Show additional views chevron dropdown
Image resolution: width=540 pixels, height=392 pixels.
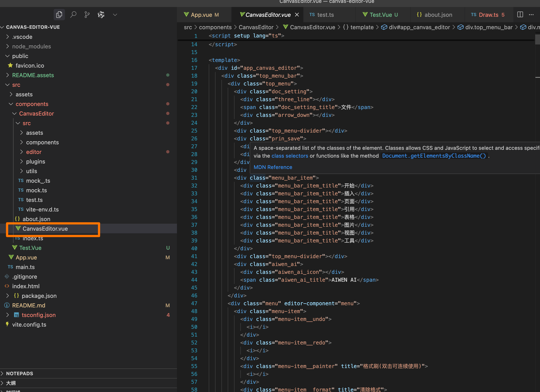(115, 15)
